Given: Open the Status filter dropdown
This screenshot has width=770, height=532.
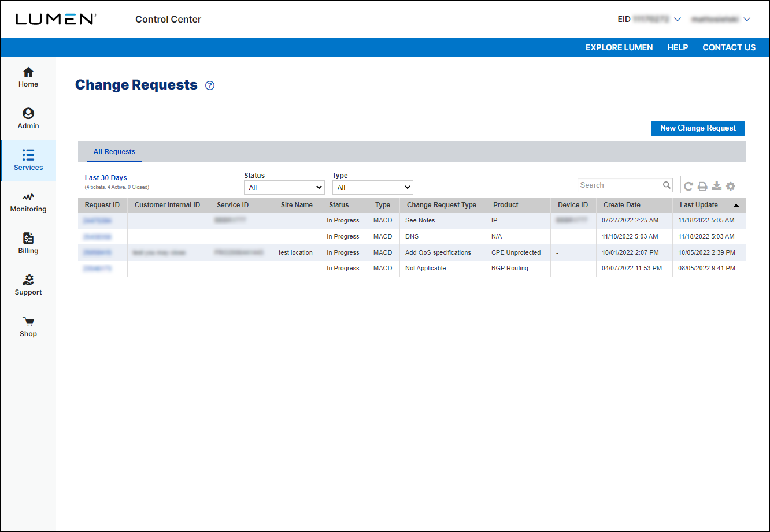Looking at the screenshot, I should point(284,187).
